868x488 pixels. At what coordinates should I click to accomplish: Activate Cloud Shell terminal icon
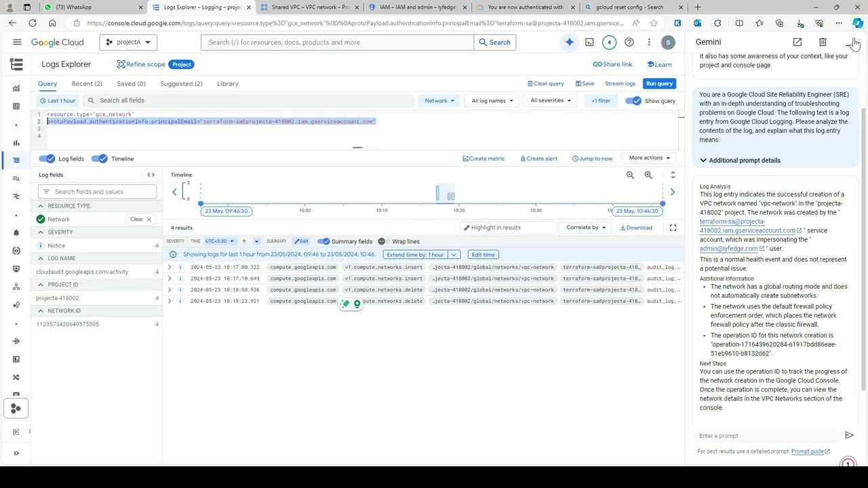point(589,42)
